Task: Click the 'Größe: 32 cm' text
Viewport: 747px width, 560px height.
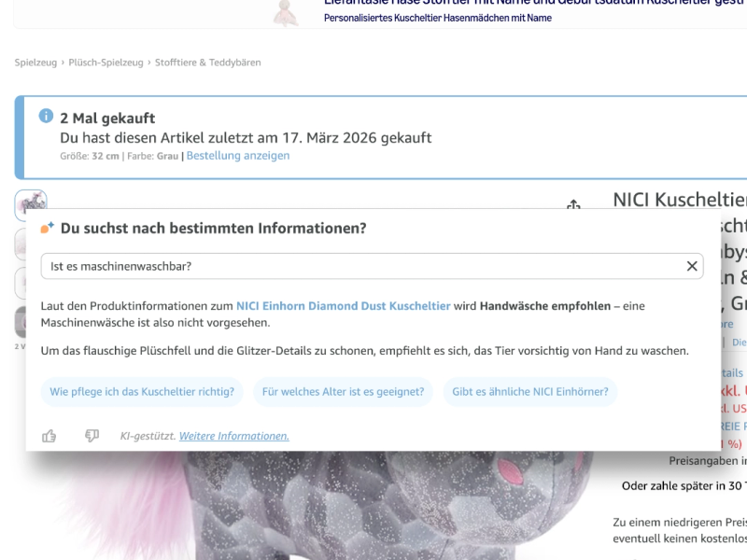Action: pyautogui.click(x=90, y=156)
